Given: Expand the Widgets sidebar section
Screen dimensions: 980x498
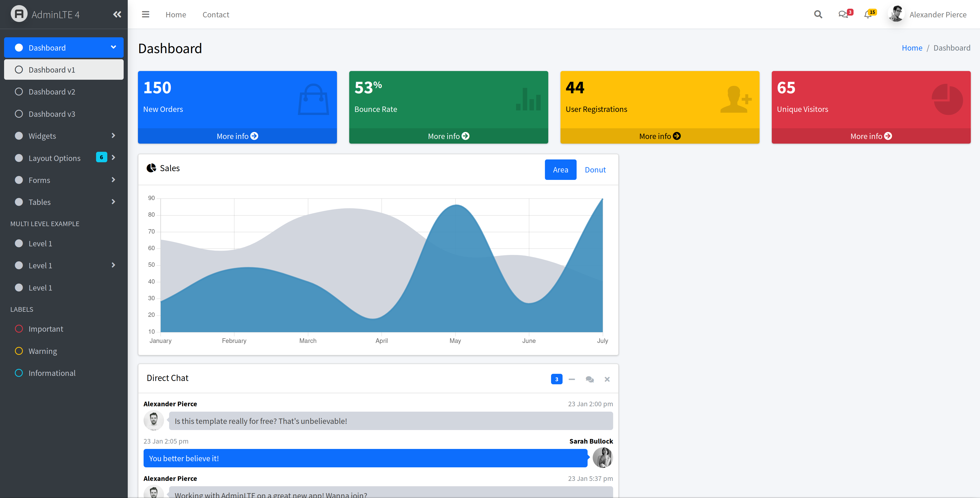Looking at the screenshot, I should point(63,135).
